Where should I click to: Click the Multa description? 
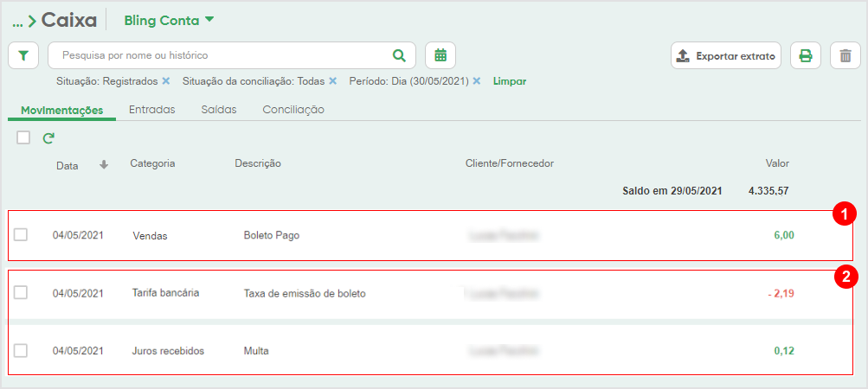coord(256,351)
